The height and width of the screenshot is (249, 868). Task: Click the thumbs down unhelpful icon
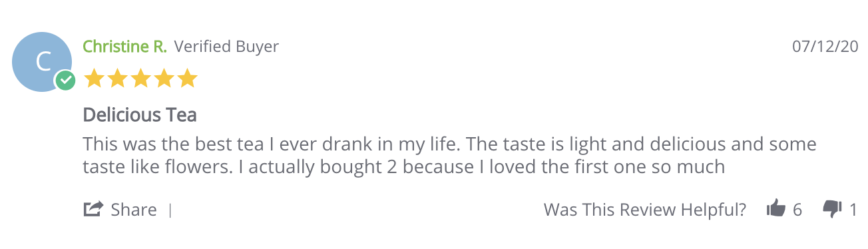coord(833,209)
